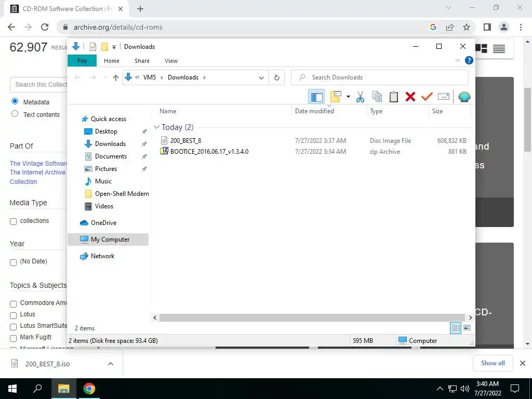Click the shell globe icon in toolbar
The height and width of the screenshot is (399, 532).
click(464, 97)
